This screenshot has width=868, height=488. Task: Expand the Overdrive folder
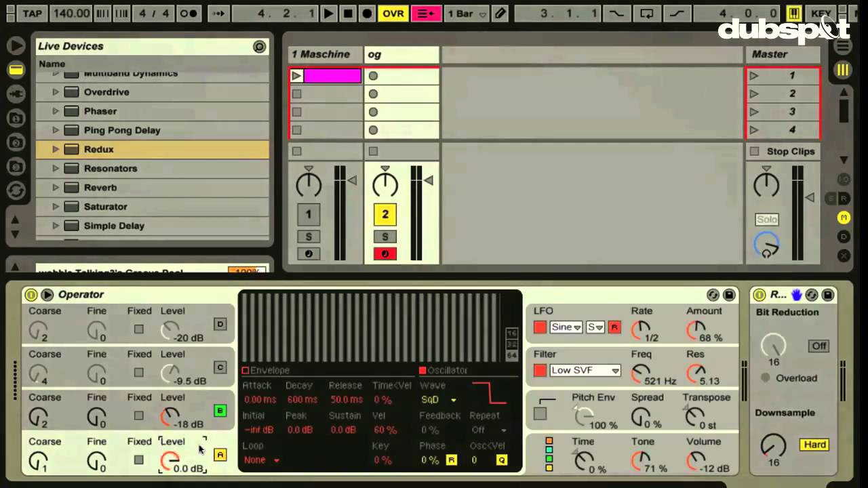click(x=56, y=92)
